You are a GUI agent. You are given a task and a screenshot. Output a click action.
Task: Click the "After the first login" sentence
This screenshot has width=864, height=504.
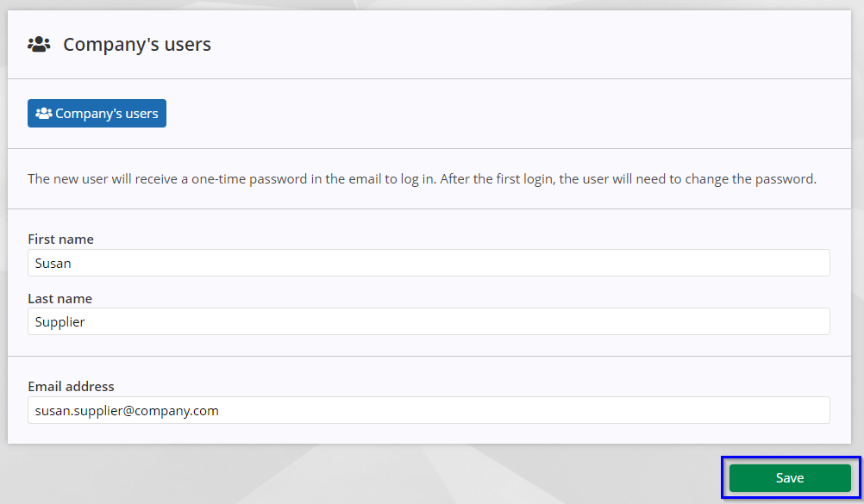tap(628, 179)
